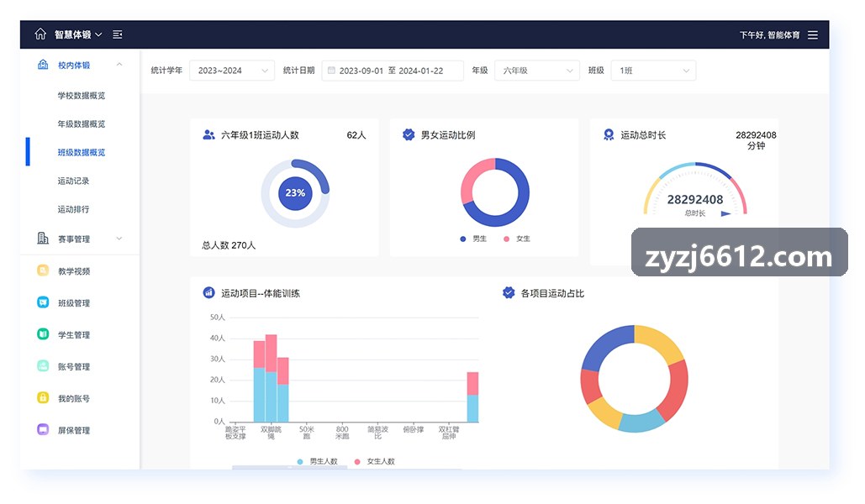Viewport: 865px width, 504px height.
Task: Open 学校数据概览 page
Action: tap(81, 96)
